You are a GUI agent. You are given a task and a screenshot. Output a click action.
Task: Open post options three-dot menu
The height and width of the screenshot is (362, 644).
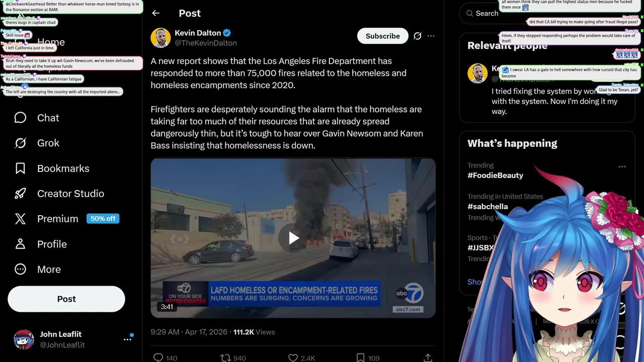pyautogui.click(x=431, y=36)
